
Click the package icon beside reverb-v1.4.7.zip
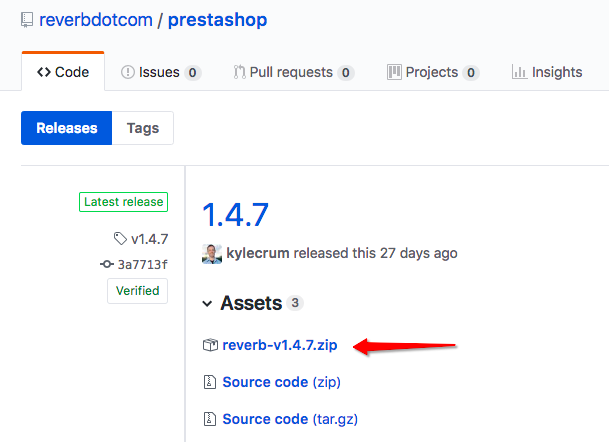[x=210, y=346]
